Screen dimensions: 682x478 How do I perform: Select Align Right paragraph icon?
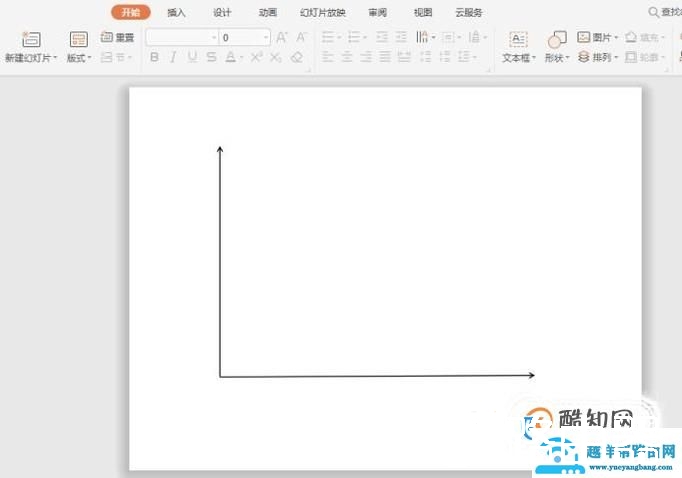(366, 57)
